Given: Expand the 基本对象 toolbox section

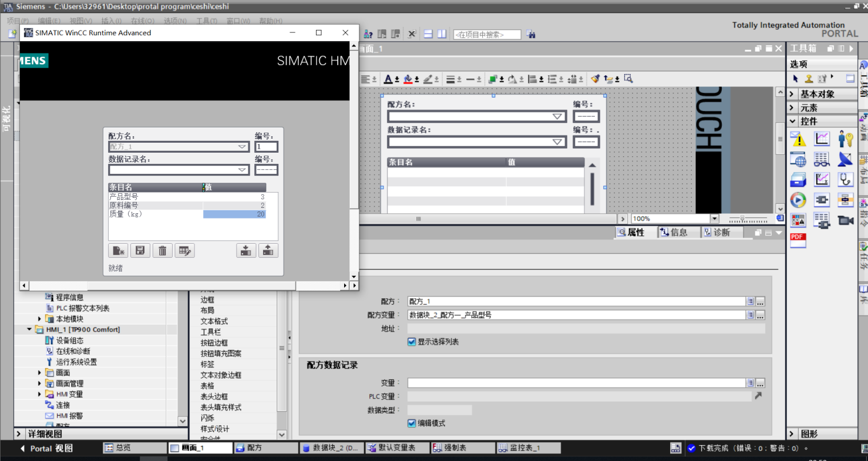Looking at the screenshot, I should (792, 94).
